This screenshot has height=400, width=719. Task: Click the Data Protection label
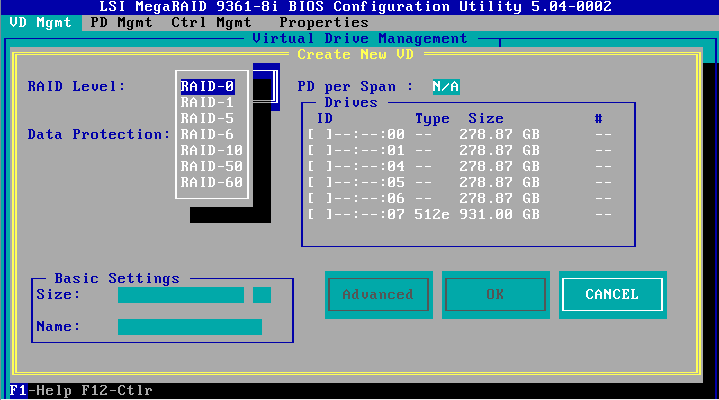coord(99,134)
